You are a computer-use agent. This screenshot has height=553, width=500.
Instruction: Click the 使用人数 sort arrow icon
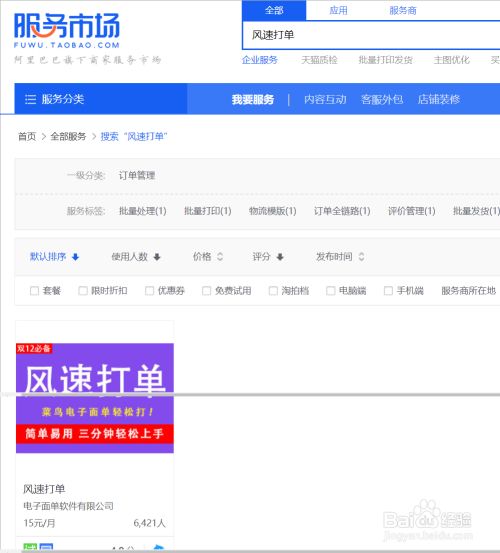click(x=157, y=257)
